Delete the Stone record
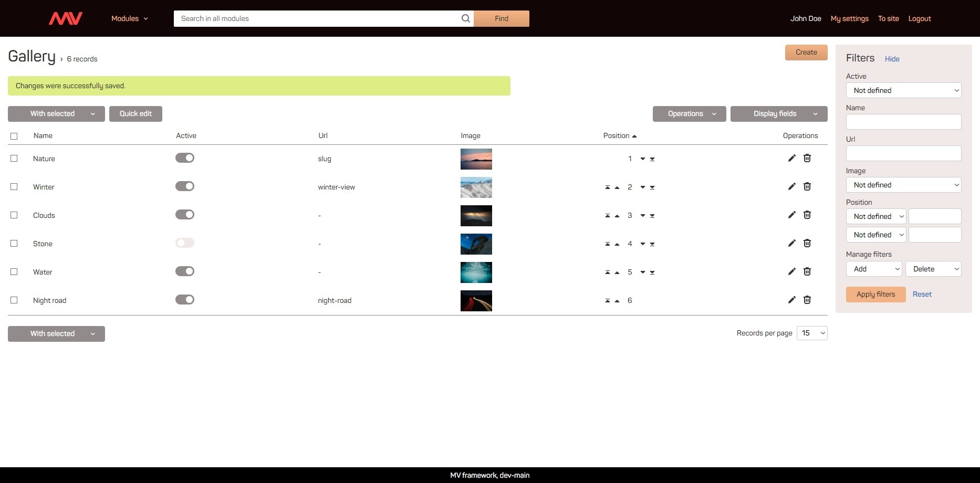This screenshot has width=980, height=483. (x=807, y=243)
